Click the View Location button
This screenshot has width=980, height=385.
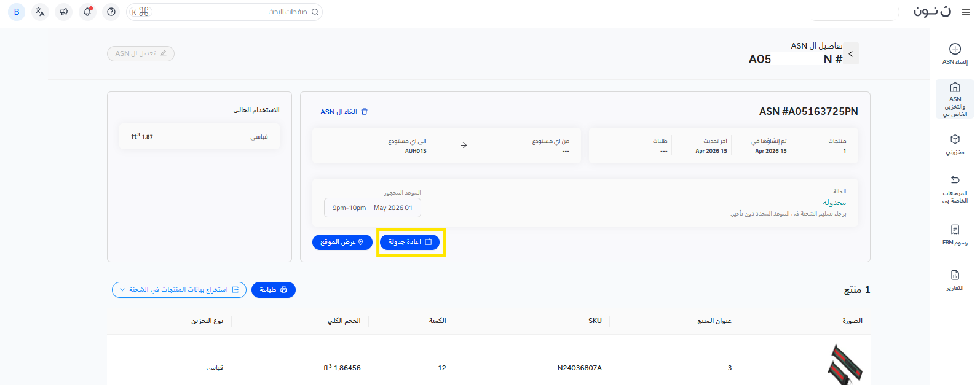click(x=342, y=242)
